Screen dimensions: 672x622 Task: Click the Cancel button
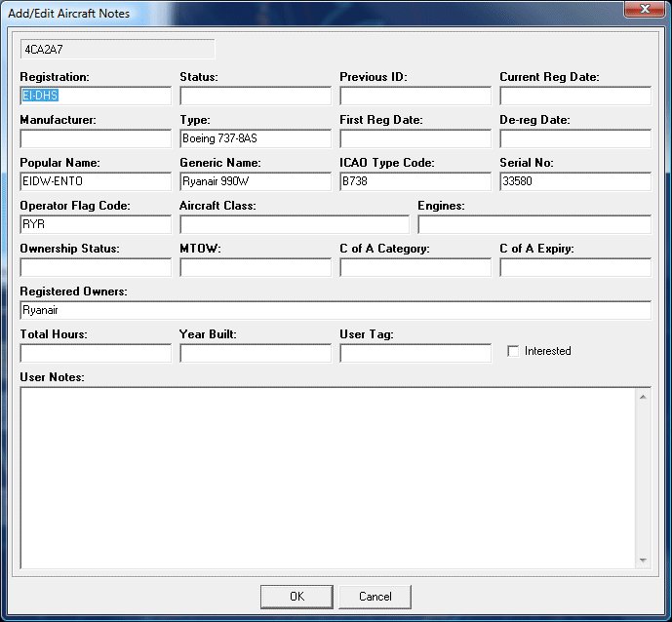[x=375, y=597]
